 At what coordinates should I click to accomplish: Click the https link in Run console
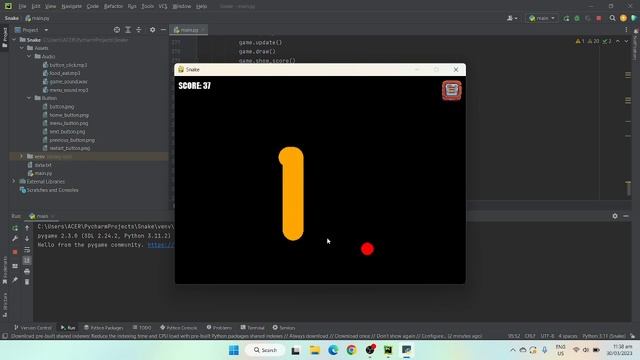[x=161, y=245]
